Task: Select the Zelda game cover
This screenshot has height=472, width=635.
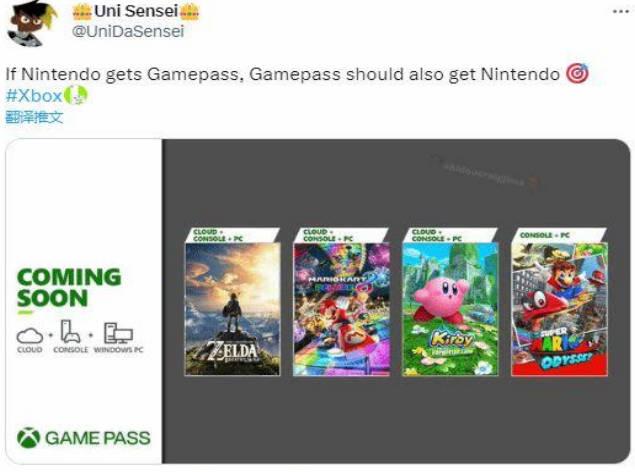Action: pyautogui.click(x=232, y=309)
